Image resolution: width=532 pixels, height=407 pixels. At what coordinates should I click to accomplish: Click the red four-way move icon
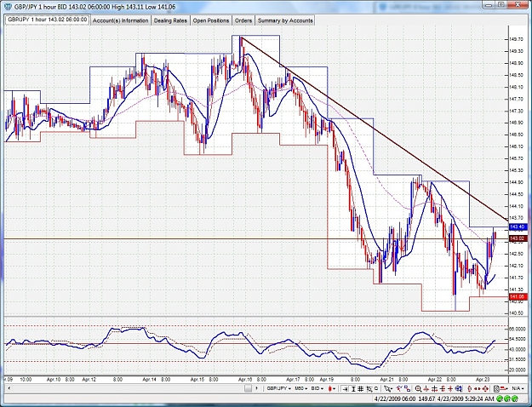click(x=485, y=388)
